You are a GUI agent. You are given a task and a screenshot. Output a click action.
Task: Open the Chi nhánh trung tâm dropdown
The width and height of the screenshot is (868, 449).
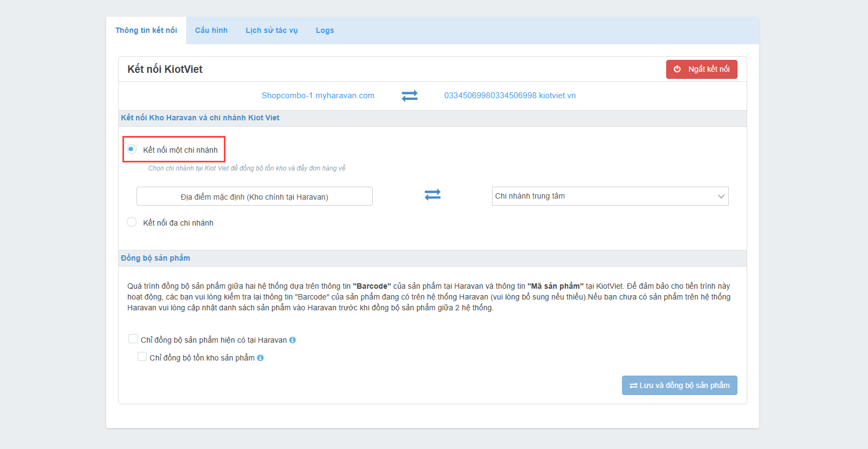610,196
